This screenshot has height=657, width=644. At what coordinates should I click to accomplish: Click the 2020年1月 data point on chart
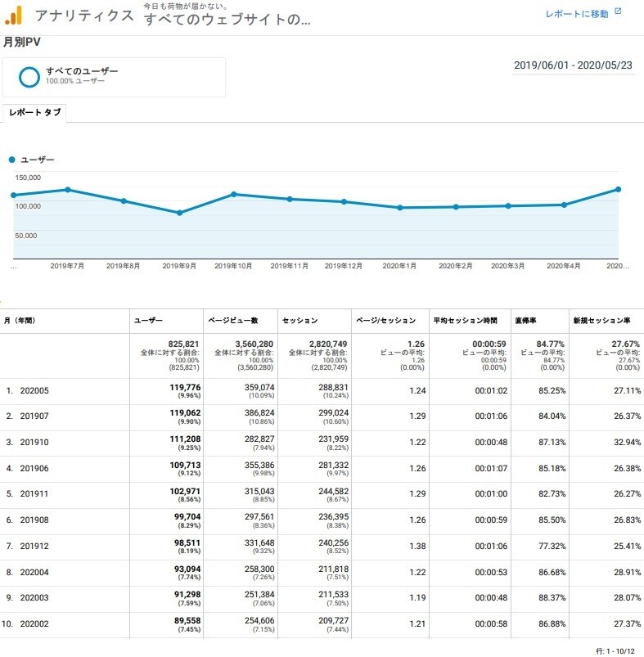tap(399, 208)
